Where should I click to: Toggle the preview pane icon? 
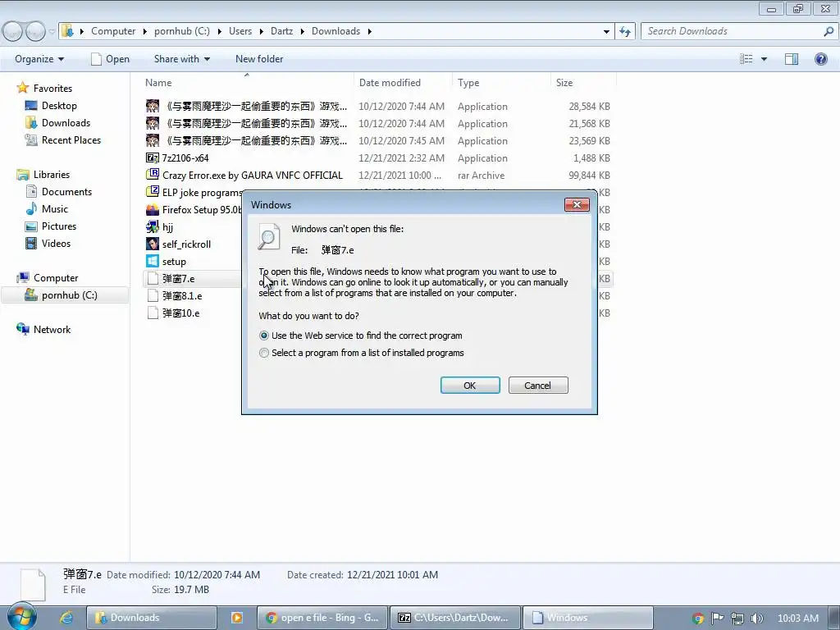(x=792, y=59)
